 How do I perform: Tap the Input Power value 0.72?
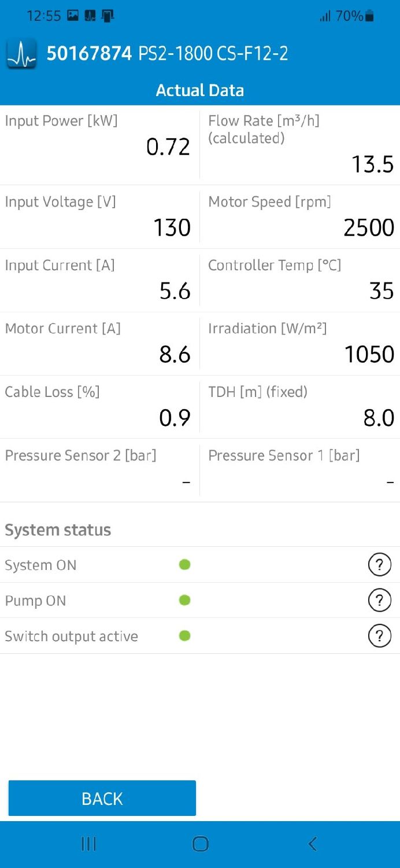click(x=168, y=148)
